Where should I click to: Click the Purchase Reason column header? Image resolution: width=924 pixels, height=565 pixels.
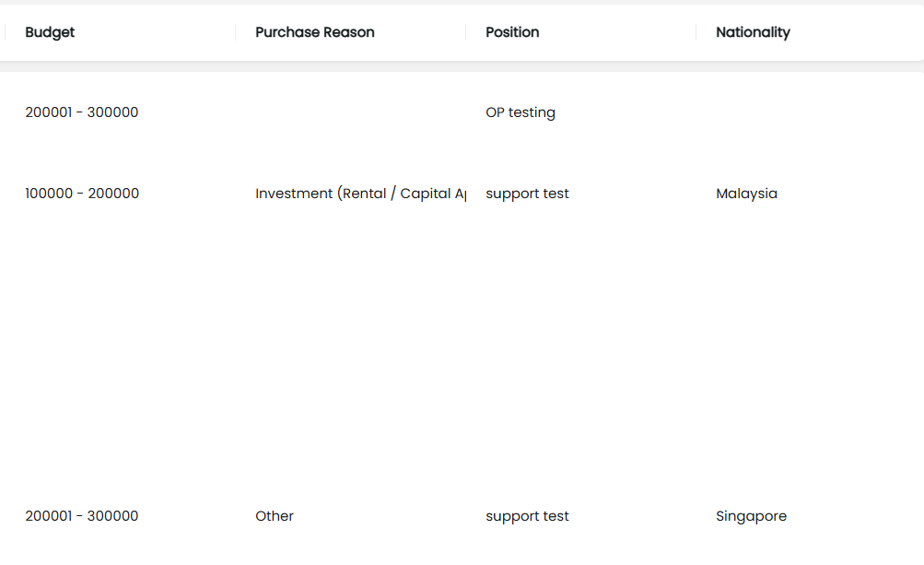tap(314, 32)
